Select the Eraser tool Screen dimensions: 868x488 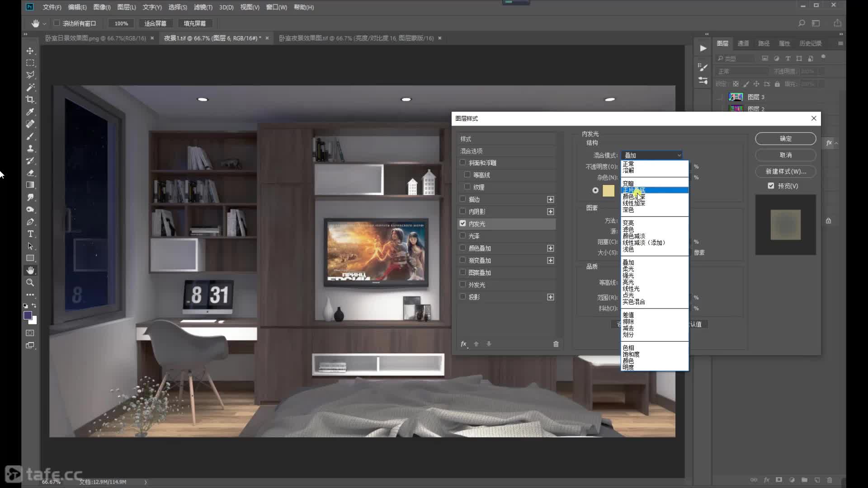30,173
